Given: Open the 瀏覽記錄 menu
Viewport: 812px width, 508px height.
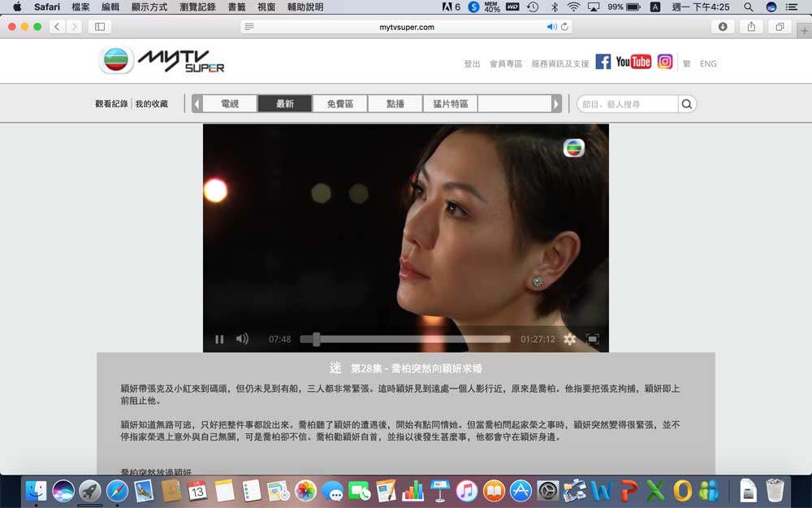Looking at the screenshot, I should pos(197,7).
